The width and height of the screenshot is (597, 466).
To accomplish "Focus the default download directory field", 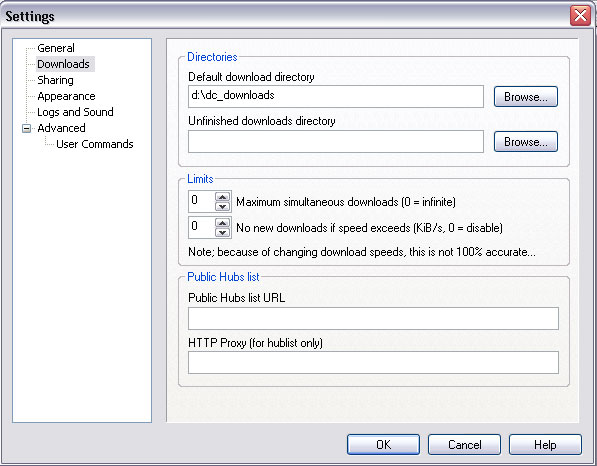I will click(x=336, y=96).
